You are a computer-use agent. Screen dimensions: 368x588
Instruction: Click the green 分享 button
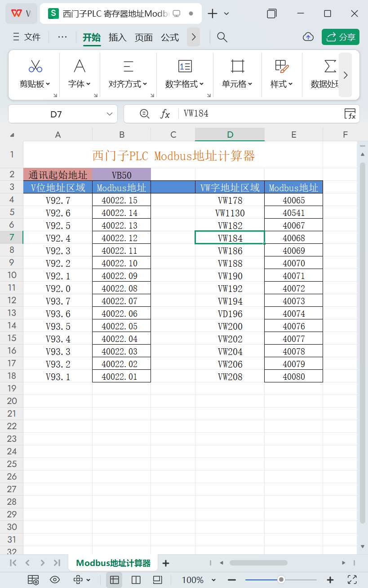click(x=341, y=37)
